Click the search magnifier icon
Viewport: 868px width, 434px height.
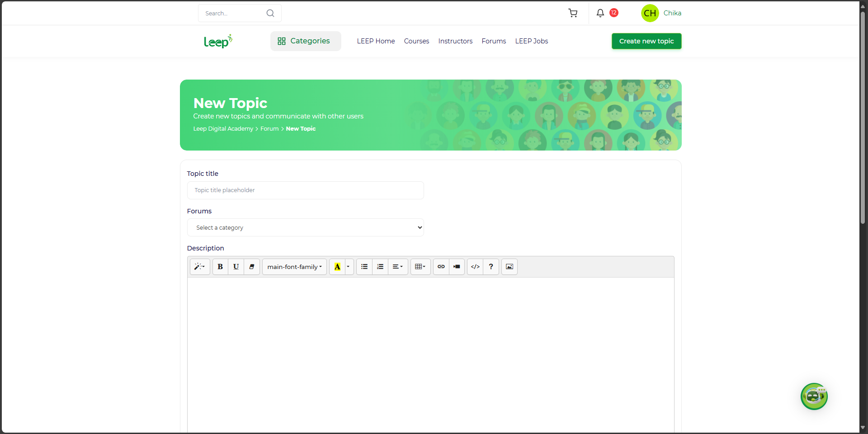[270, 13]
